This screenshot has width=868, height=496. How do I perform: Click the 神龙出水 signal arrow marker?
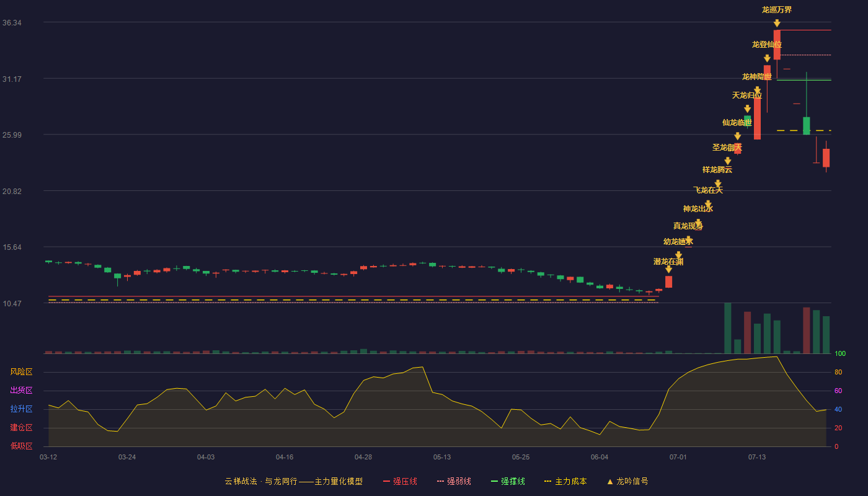[698, 223]
